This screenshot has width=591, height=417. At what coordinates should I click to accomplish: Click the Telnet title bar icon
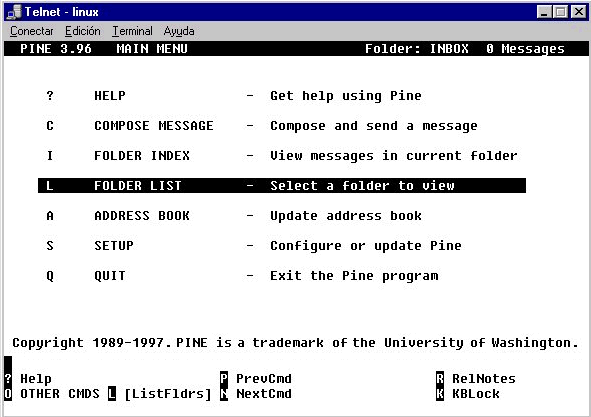click(x=14, y=12)
